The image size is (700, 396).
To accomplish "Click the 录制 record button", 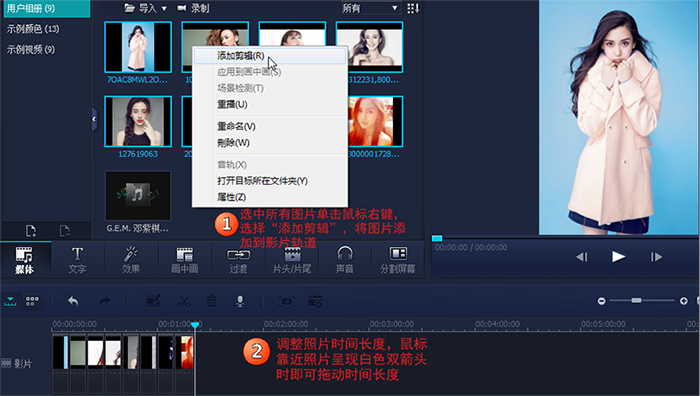I will click(x=193, y=8).
